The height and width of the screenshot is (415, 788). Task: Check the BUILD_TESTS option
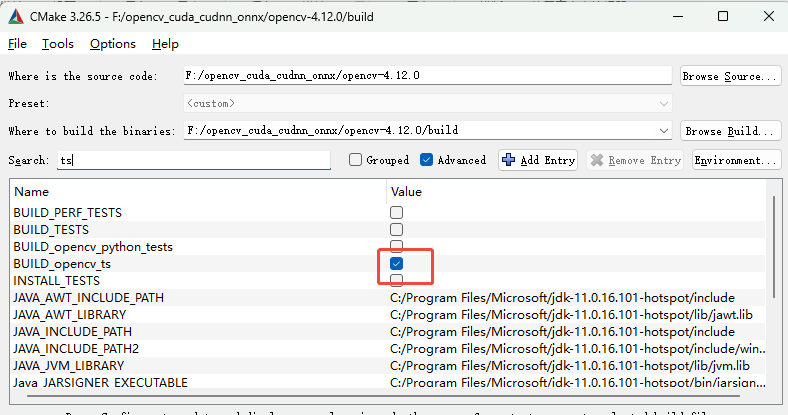click(x=397, y=230)
